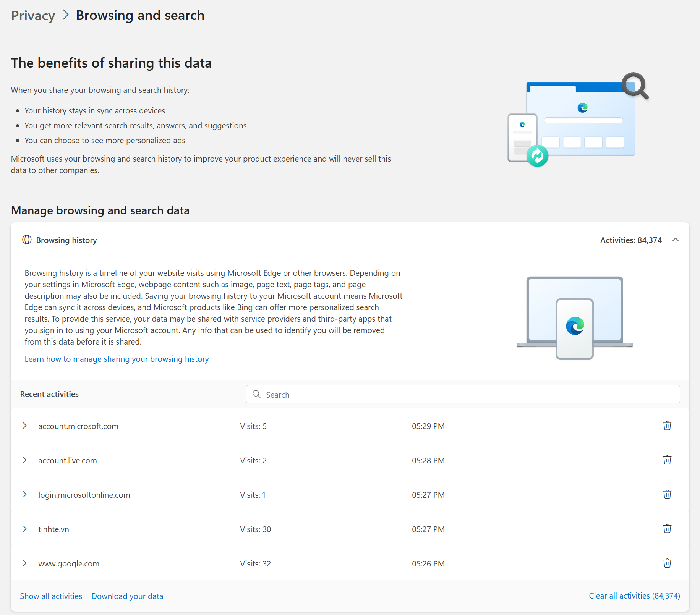Image resolution: width=700 pixels, height=615 pixels.
Task: Delete account.microsoft.com history entry
Action: 667,426
